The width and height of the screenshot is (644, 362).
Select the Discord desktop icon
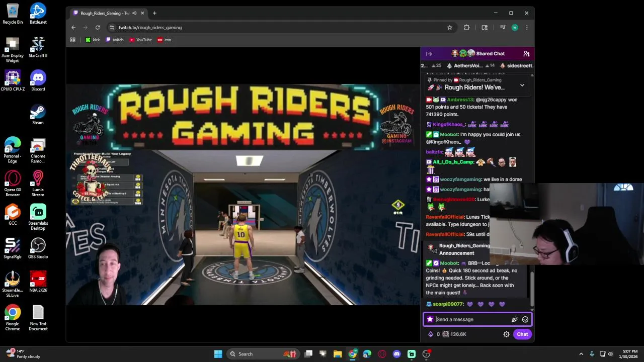[x=38, y=81]
